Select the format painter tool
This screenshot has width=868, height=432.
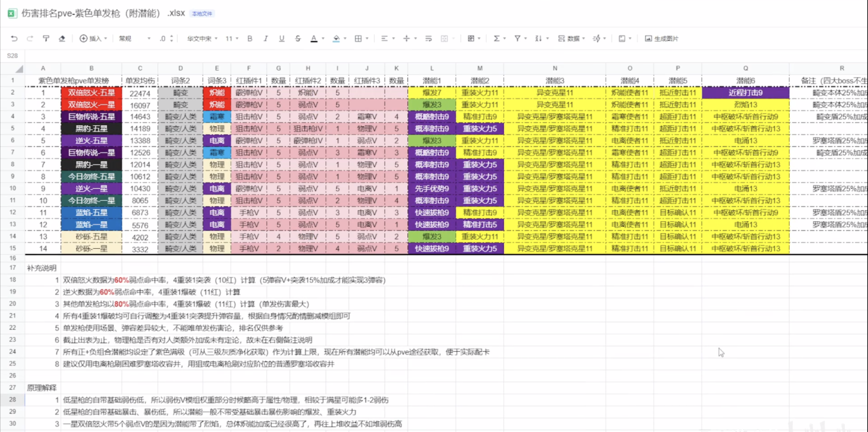[46, 39]
